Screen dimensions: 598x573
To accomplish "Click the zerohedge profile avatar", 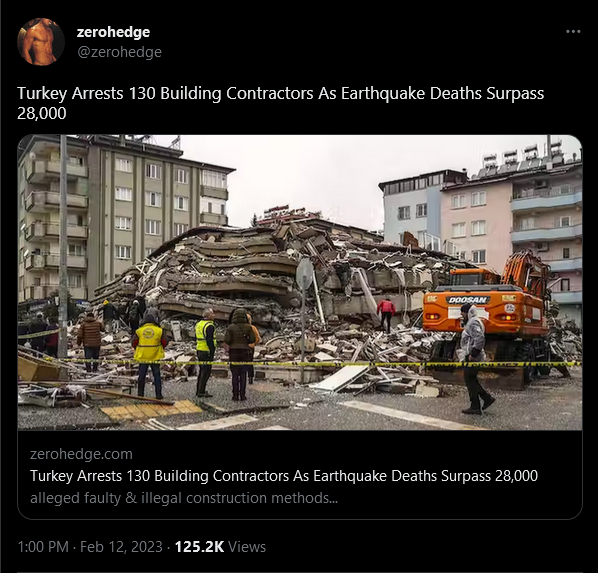I will (40, 42).
